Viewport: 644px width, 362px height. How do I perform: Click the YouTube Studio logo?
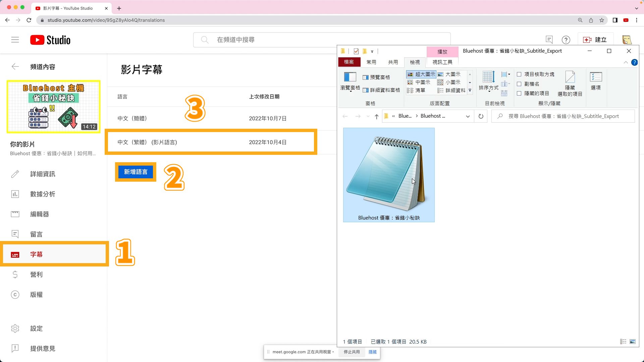[x=50, y=40]
